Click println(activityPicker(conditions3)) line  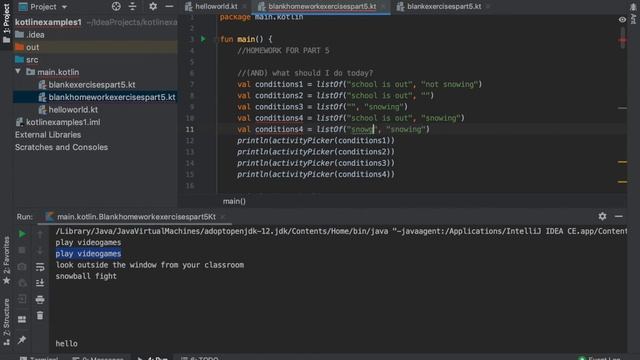coord(316,163)
